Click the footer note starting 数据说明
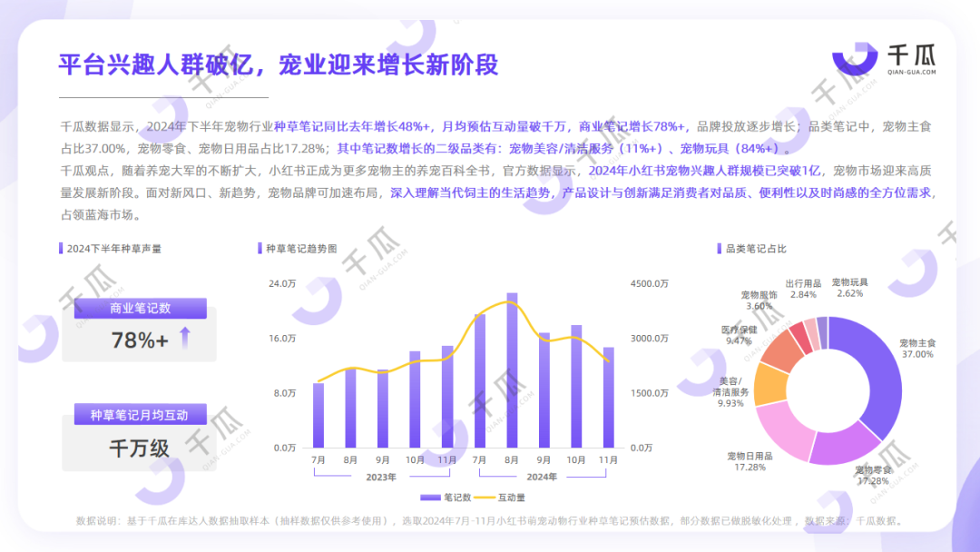Viewport: 980px width, 552px height. coord(491,521)
